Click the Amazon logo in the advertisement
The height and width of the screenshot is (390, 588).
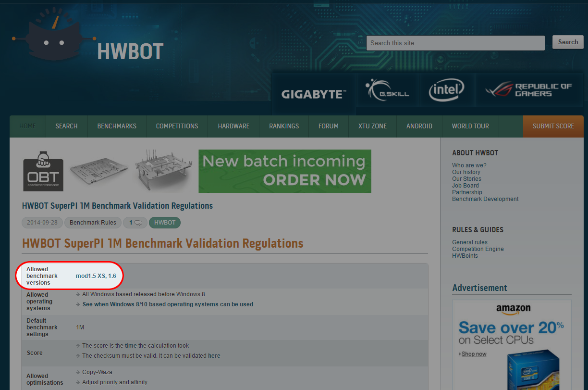click(x=513, y=309)
